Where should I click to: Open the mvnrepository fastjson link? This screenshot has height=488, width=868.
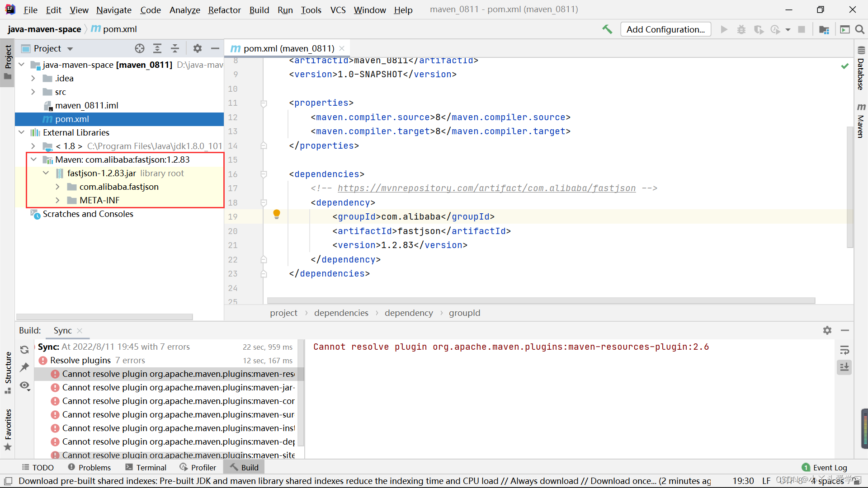click(486, 188)
